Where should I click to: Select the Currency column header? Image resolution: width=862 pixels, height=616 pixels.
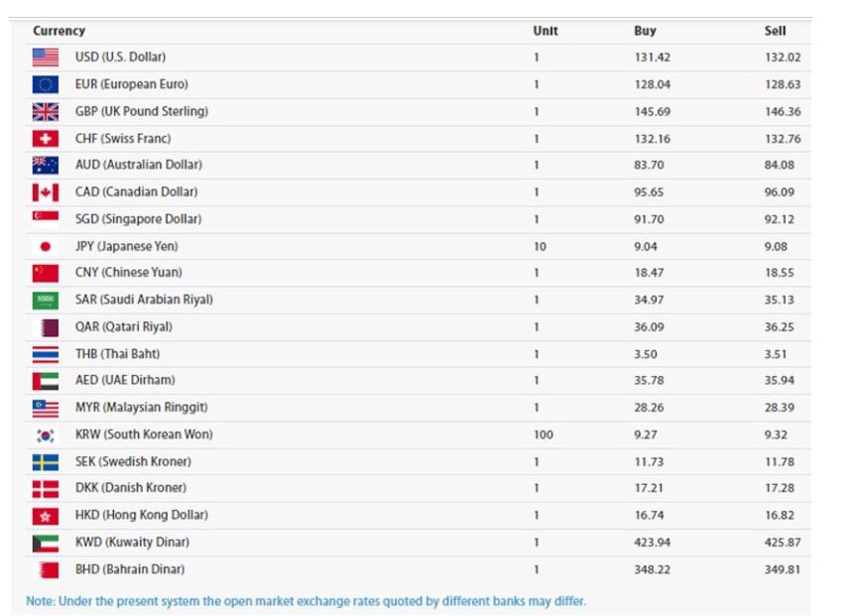click(x=59, y=31)
